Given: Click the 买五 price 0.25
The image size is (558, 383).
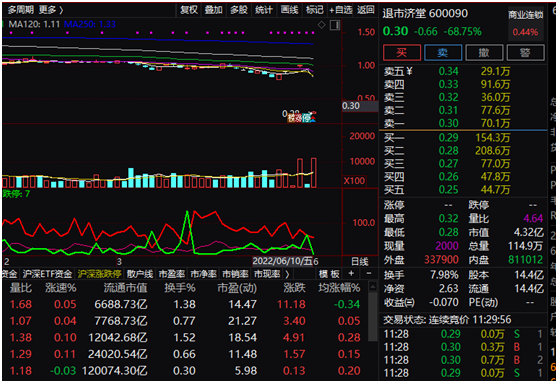Looking at the screenshot, I should pos(448,190).
